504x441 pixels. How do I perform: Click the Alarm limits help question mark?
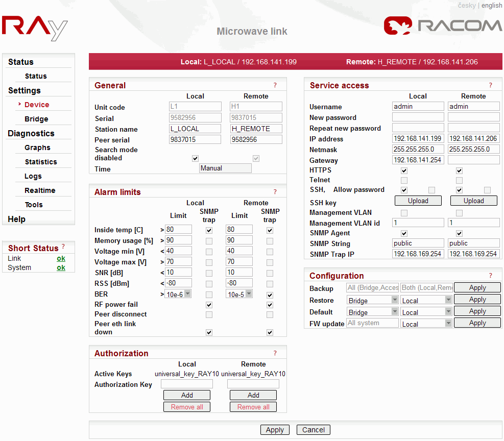275,192
